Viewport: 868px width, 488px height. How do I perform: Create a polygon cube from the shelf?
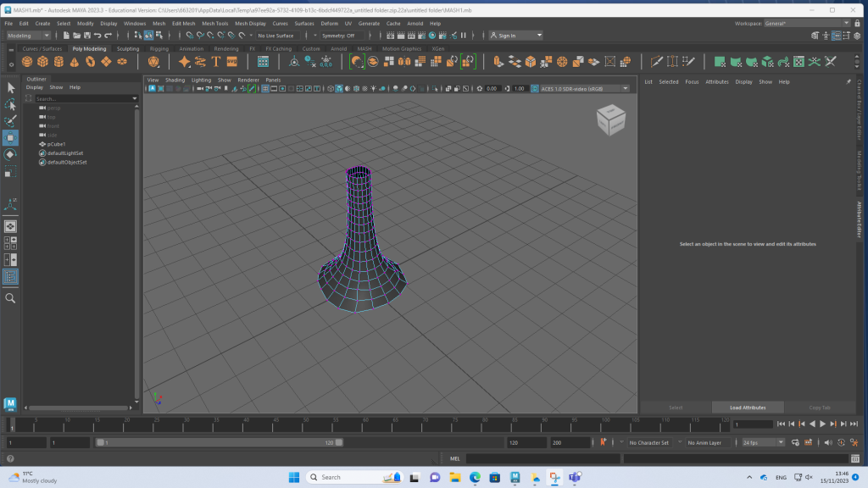pyautogui.click(x=42, y=62)
